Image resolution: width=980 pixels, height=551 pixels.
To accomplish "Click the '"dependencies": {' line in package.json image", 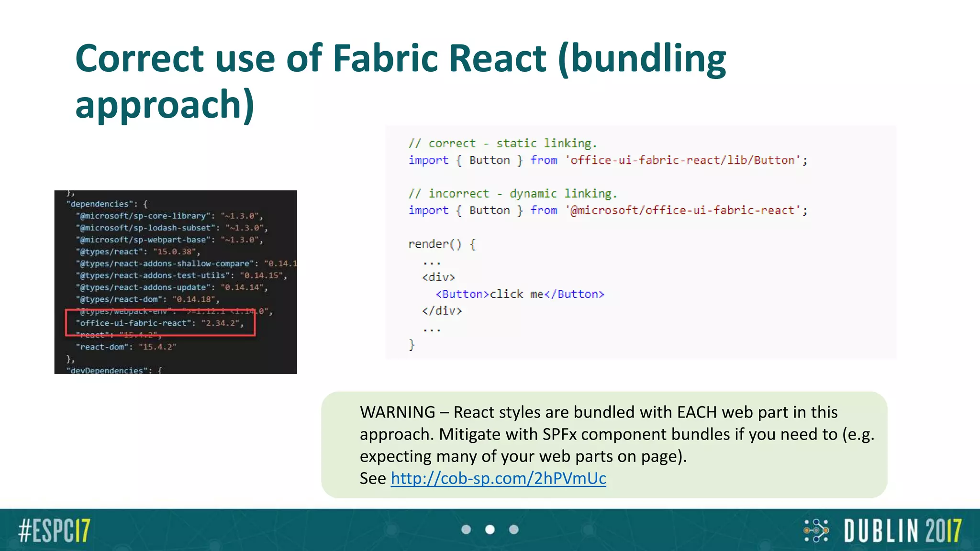I will [107, 204].
